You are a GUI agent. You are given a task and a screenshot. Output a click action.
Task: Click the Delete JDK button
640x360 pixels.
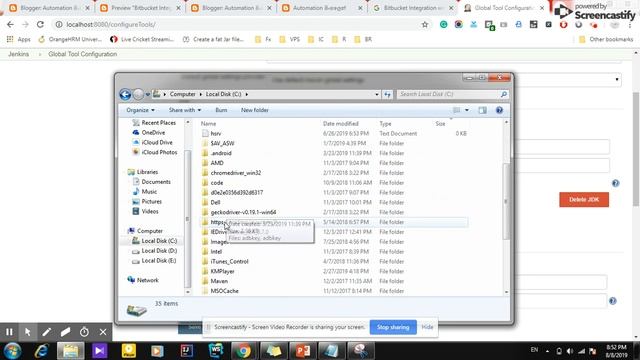[x=584, y=200]
